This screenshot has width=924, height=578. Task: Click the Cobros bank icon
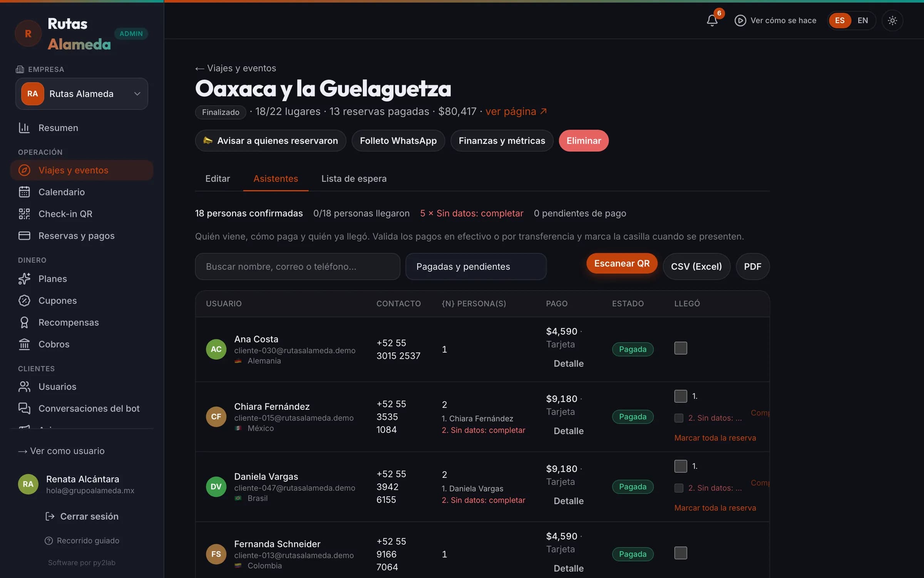[x=24, y=344]
